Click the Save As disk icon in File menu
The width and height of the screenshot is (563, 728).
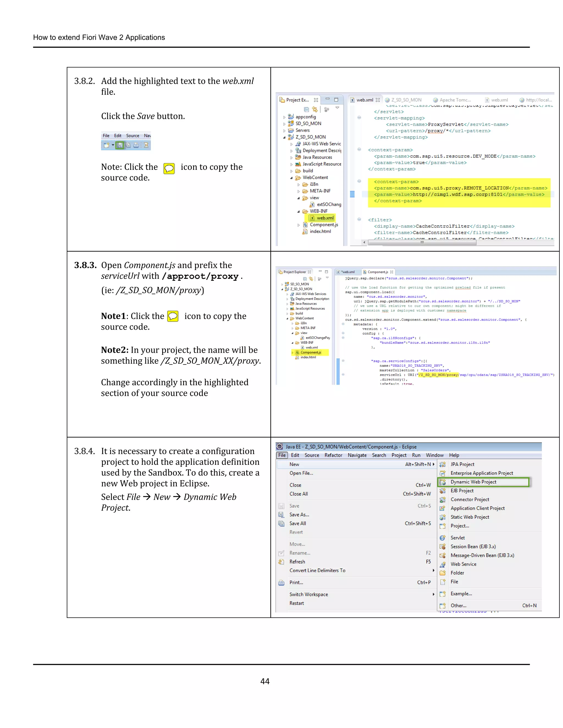[x=281, y=515]
